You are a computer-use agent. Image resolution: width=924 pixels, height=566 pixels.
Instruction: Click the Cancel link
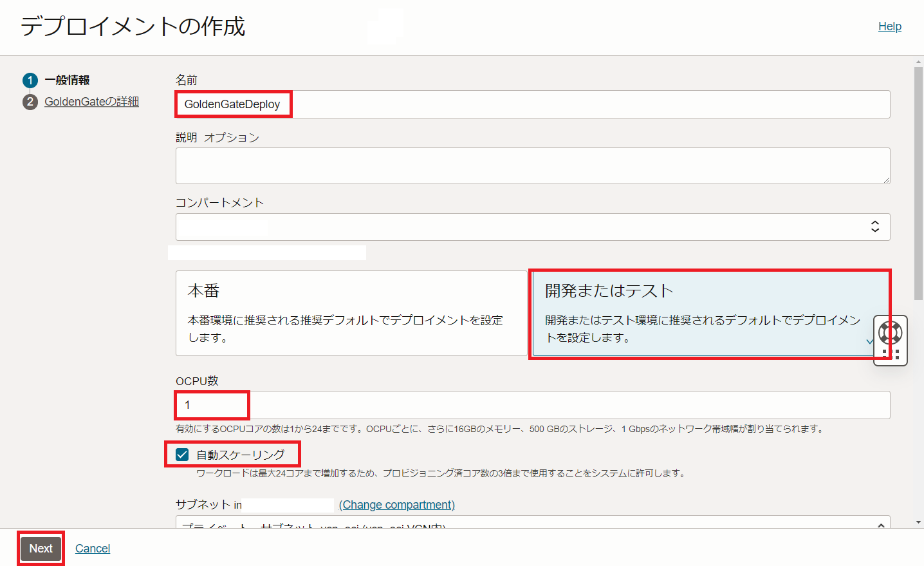92,548
